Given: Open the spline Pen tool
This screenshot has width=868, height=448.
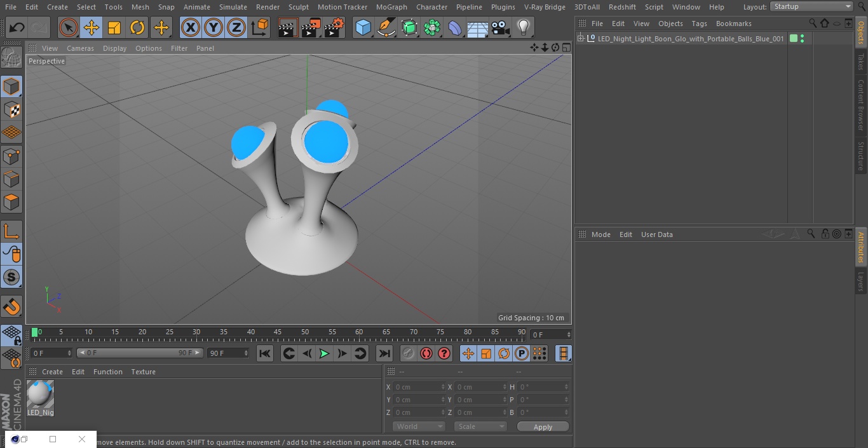Looking at the screenshot, I should coord(386,28).
